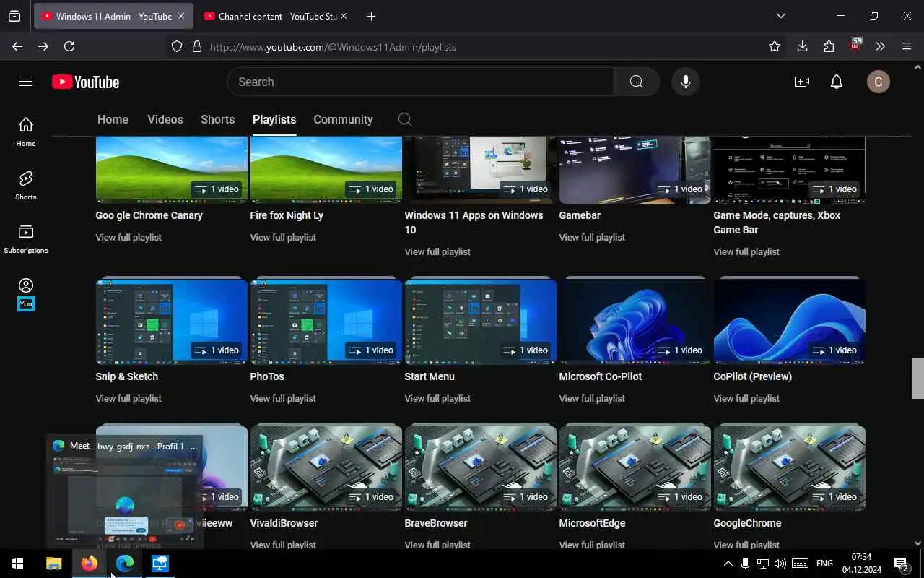
Task: Go to Home in the sidebar
Action: coord(26,132)
